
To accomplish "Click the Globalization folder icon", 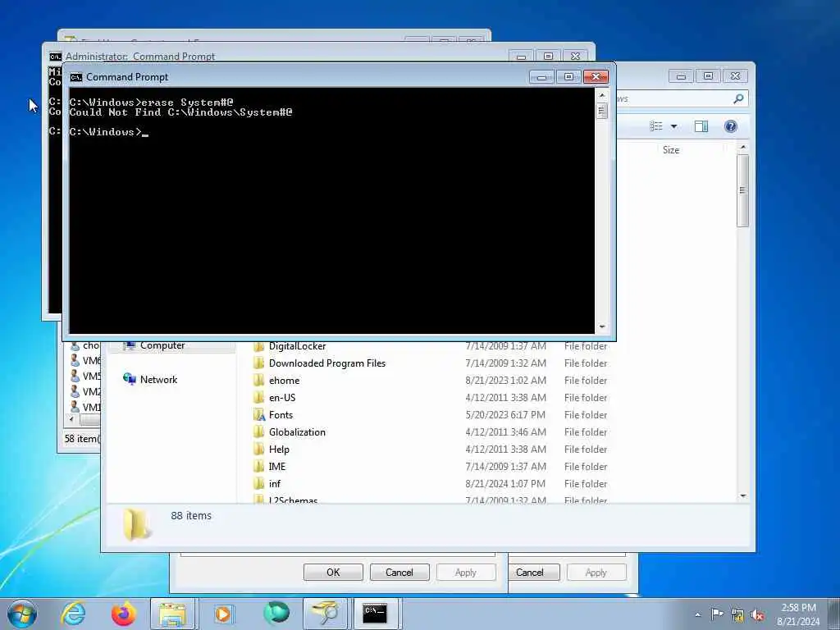I will (259, 431).
